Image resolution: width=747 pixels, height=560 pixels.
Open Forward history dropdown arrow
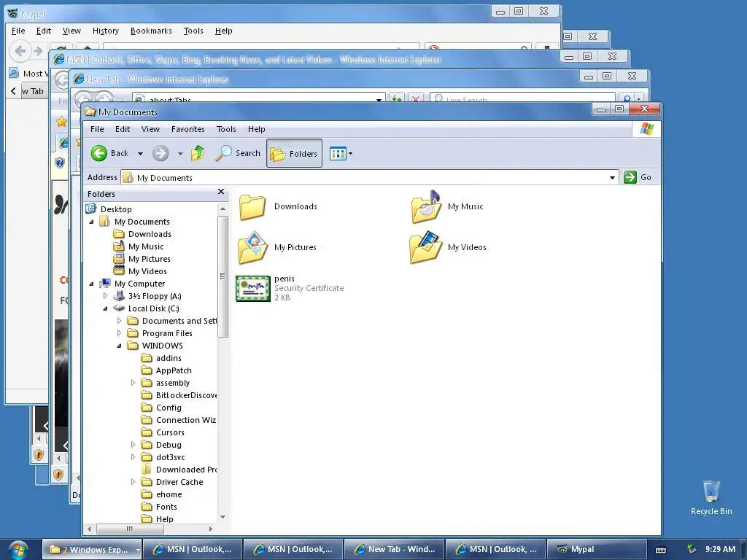[180, 153]
